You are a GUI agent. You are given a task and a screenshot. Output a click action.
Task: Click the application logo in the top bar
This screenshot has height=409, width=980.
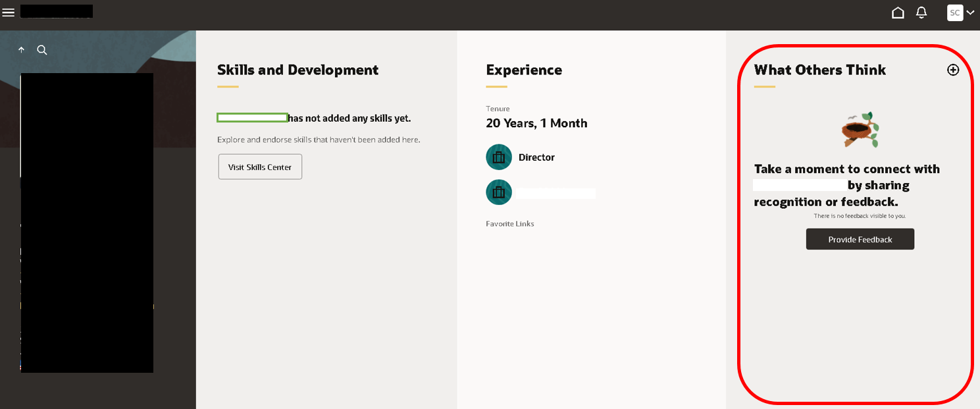coord(56,11)
